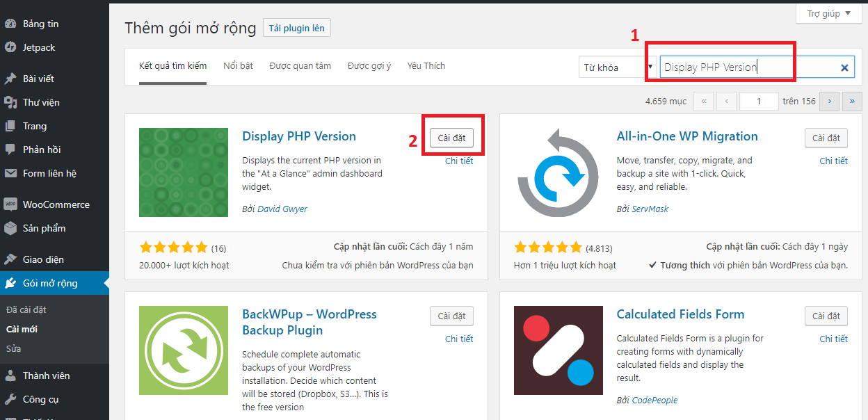Open the Cài mới submenu
The image size is (868, 420).
click(22, 329)
